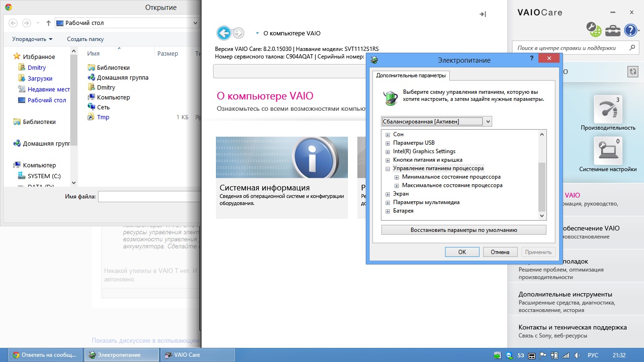Expand Минимальное состояние процессора

(397, 177)
